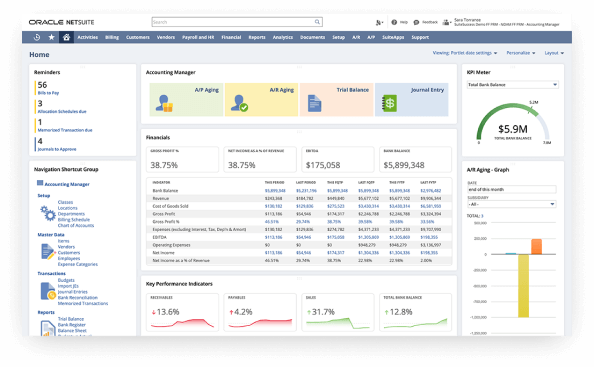Click the Gross Profit % 38.75% tile

point(182,159)
